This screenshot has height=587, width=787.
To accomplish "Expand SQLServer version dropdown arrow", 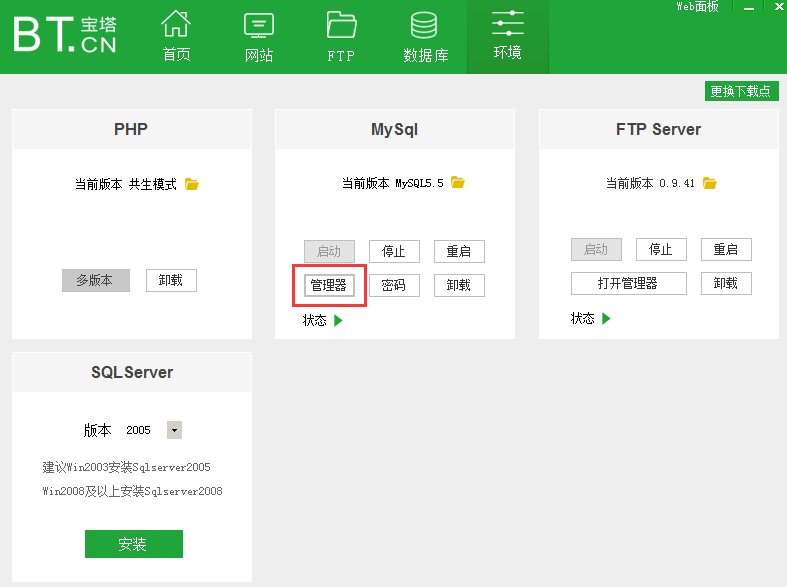I will [174, 430].
